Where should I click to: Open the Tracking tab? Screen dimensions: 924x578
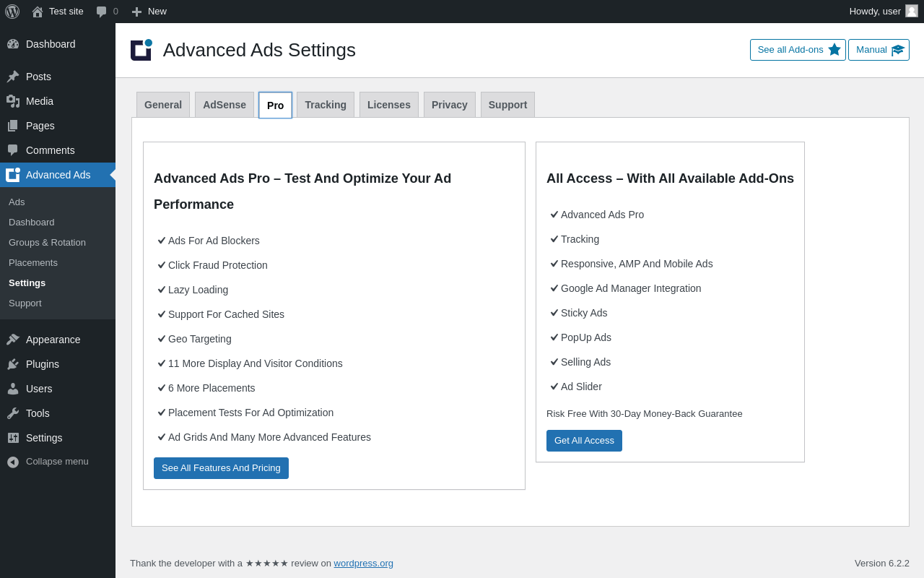(326, 105)
